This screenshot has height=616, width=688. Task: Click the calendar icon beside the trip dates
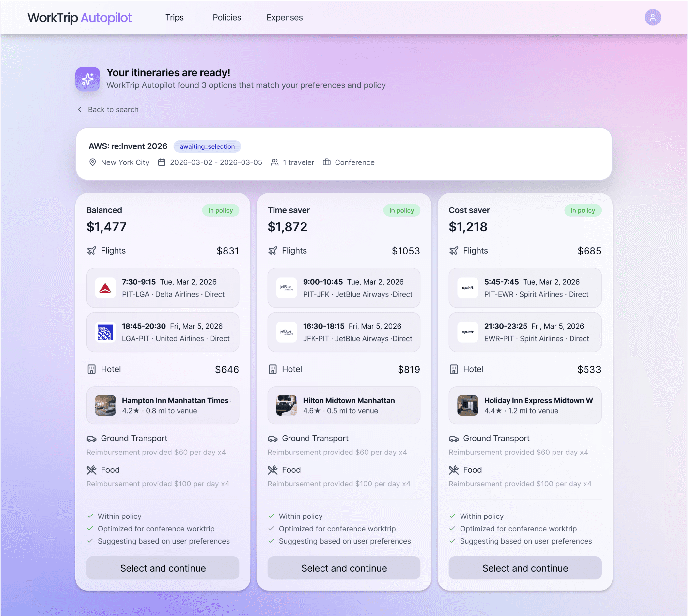tap(162, 162)
